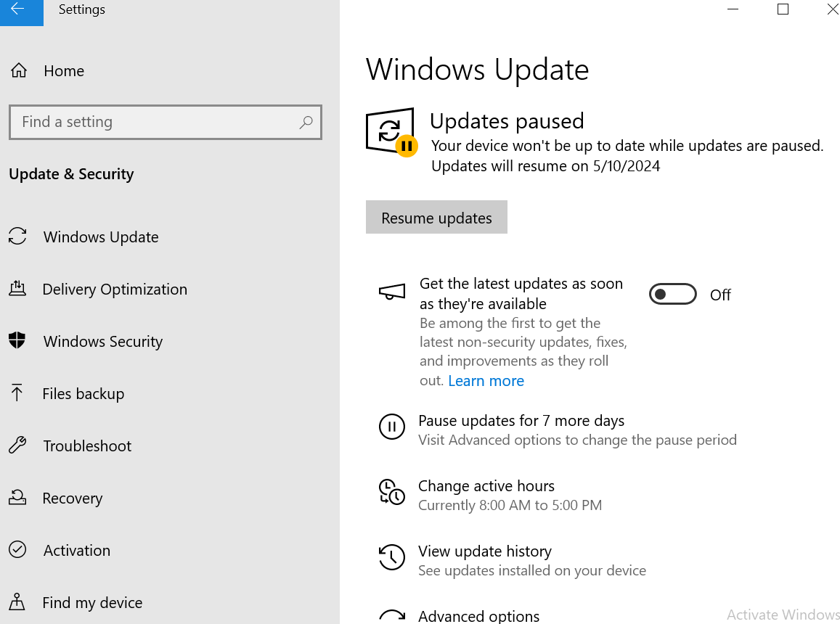Open the Find my device section
Screen dimensions: 840x624
click(x=92, y=602)
